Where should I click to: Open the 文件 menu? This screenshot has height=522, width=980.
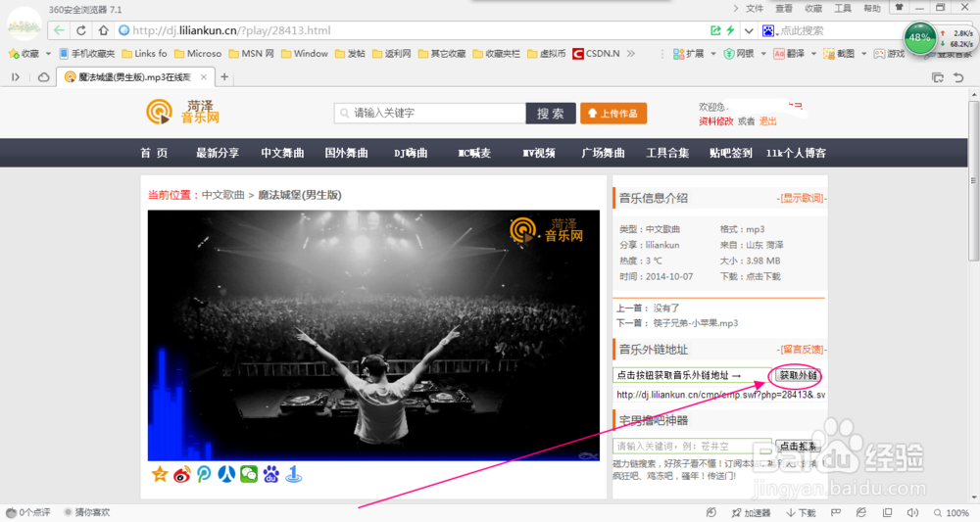[755, 8]
